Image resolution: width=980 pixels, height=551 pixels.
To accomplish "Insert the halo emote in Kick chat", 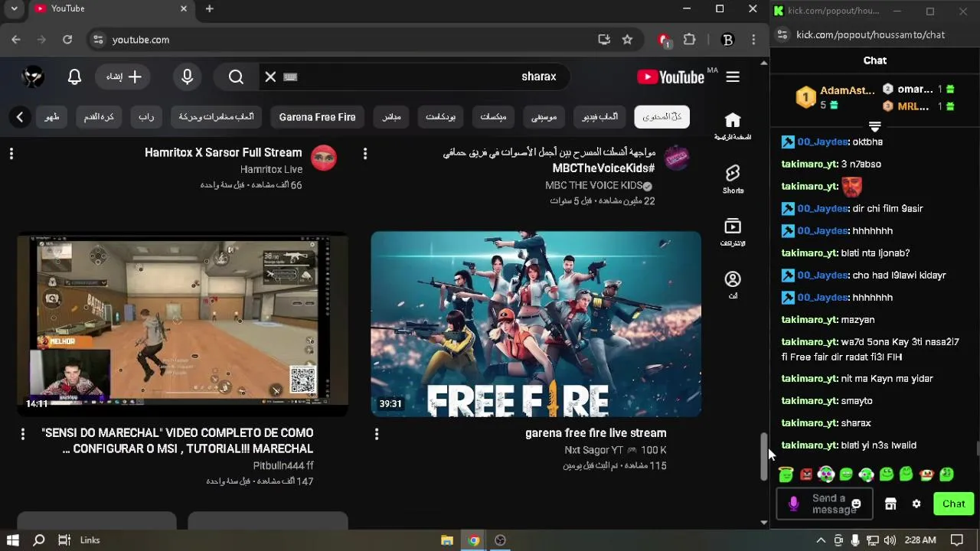I will 786,474.
